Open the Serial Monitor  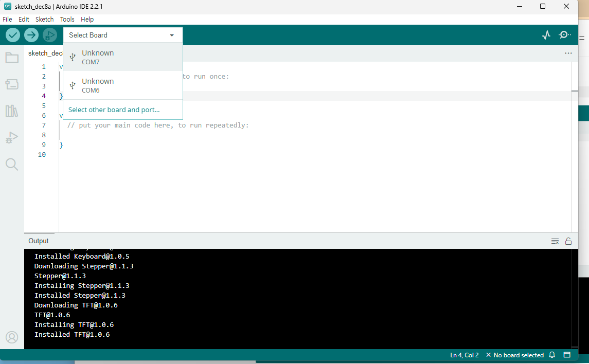(564, 35)
